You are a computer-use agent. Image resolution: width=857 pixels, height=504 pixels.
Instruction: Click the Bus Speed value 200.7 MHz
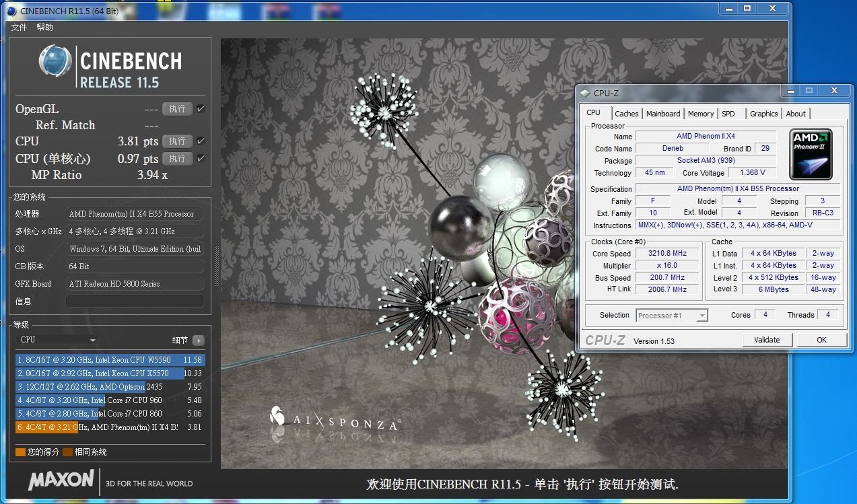(667, 277)
